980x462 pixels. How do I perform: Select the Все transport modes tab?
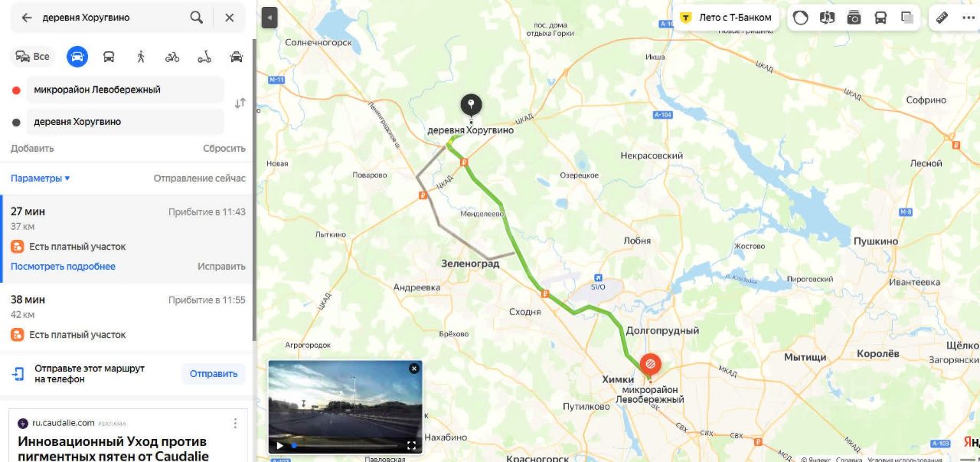pos(33,56)
